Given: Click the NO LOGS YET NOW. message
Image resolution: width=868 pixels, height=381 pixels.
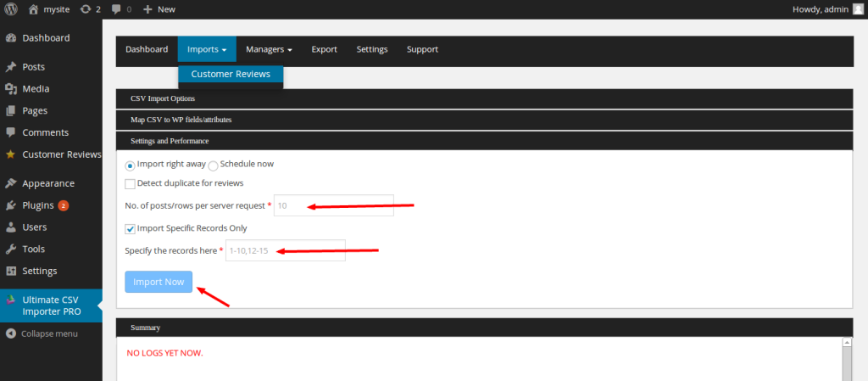Looking at the screenshot, I should tap(165, 353).
